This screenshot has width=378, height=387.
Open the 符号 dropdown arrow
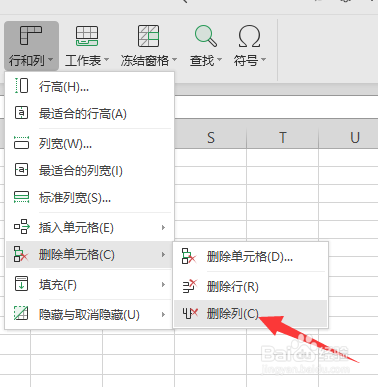263,60
